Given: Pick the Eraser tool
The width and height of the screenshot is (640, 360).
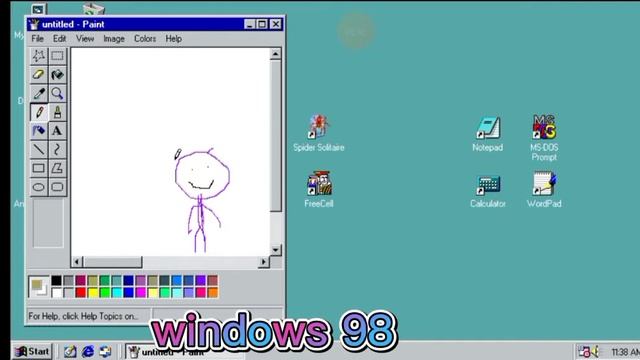Looking at the screenshot, I should point(39,75).
